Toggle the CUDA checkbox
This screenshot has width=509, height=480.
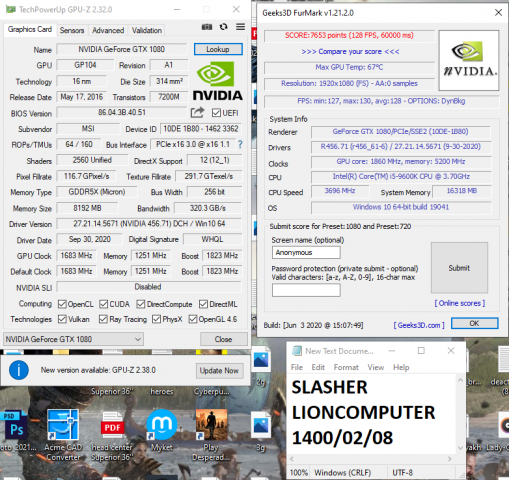pos(104,304)
